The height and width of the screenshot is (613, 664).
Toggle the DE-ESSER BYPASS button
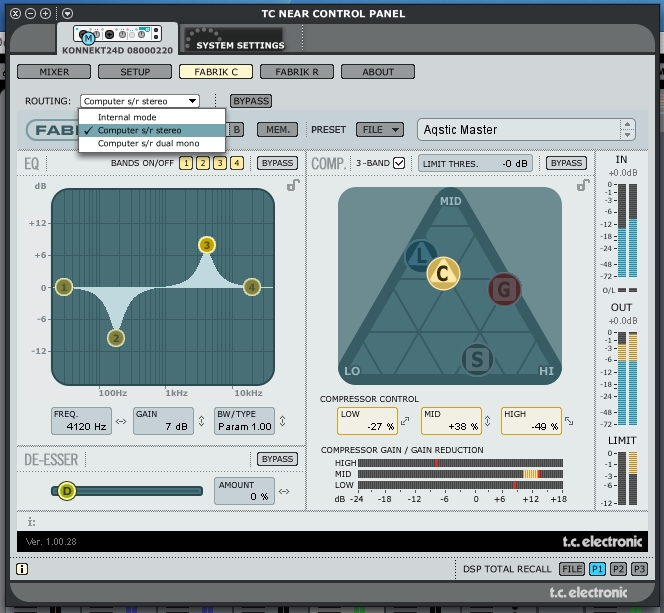tap(277, 459)
